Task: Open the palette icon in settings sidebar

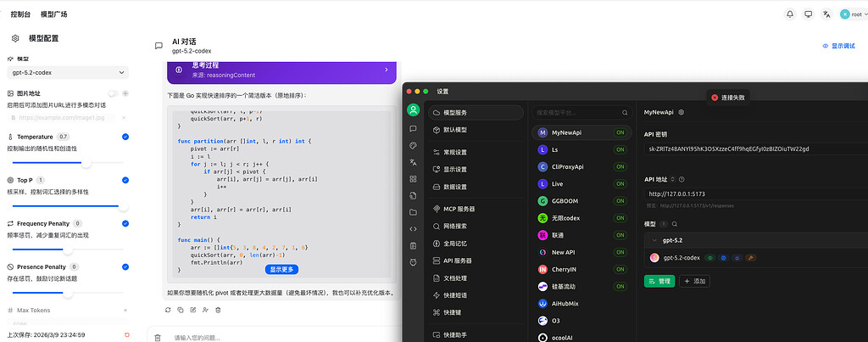Action: pos(413,145)
